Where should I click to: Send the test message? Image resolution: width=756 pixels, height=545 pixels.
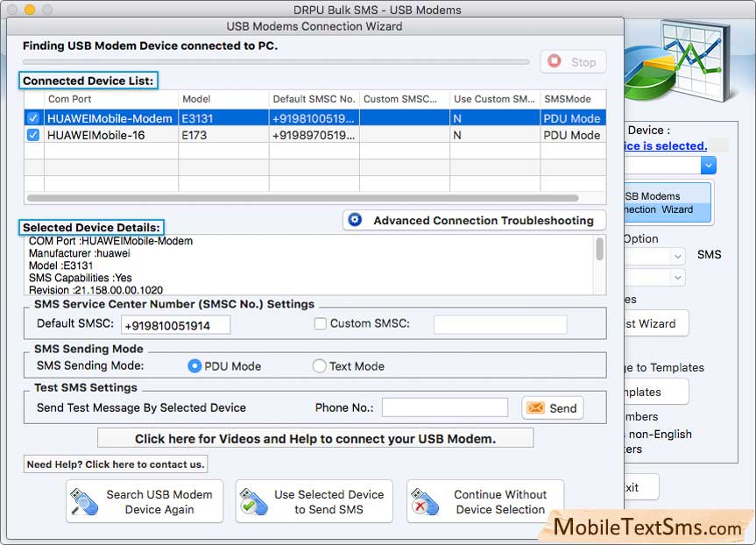click(553, 408)
